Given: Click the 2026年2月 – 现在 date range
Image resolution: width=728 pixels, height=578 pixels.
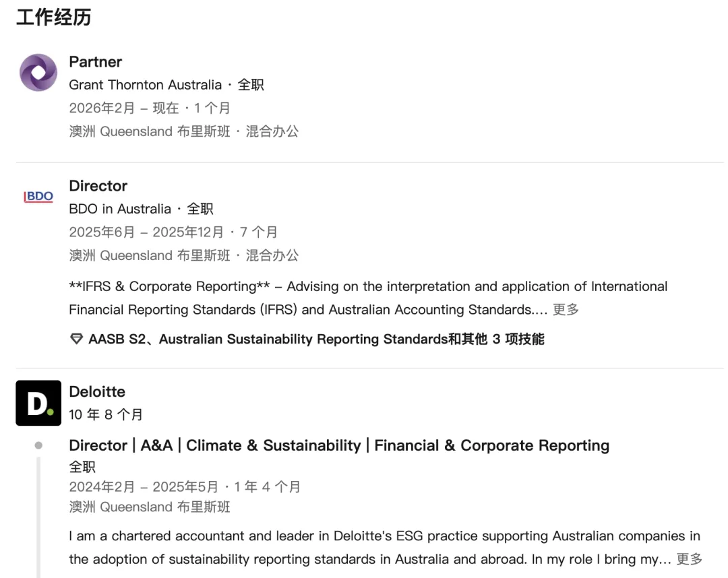Looking at the screenshot, I should (124, 108).
